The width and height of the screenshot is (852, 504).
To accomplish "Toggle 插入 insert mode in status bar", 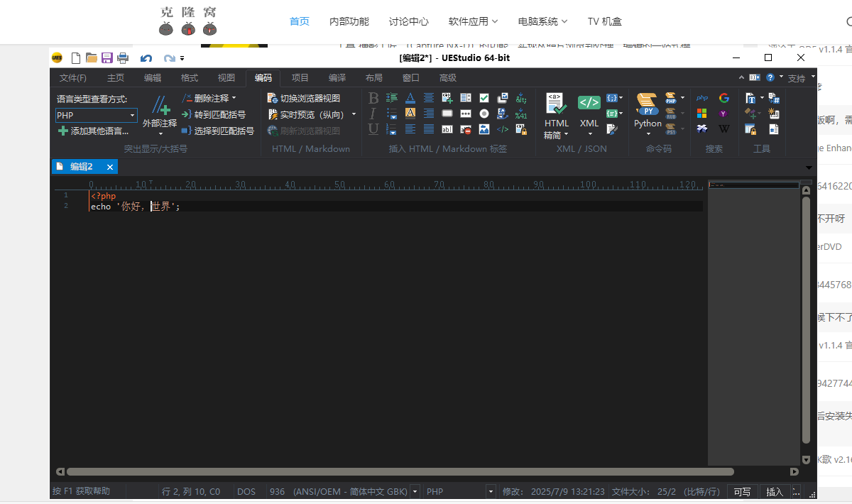I will (x=775, y=491).
